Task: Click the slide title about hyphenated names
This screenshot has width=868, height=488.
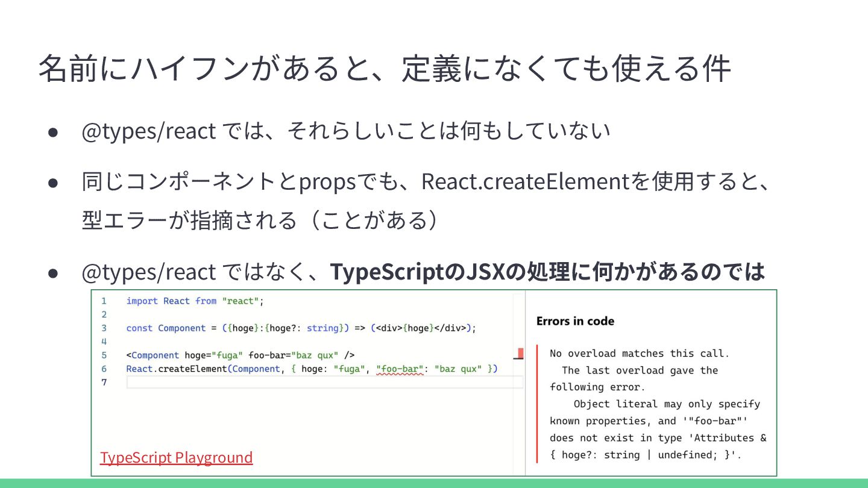Action: [x=385, y=68]
